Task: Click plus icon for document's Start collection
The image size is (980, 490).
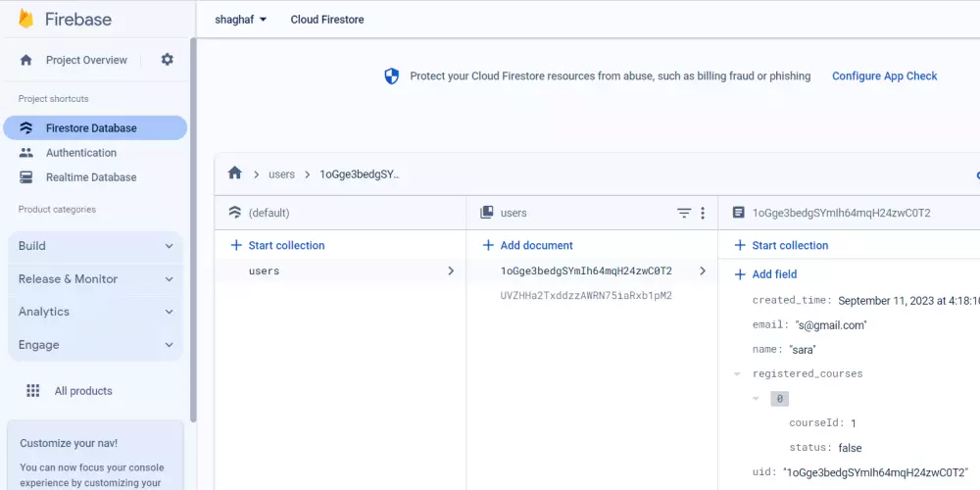Action: click(740, 245)
